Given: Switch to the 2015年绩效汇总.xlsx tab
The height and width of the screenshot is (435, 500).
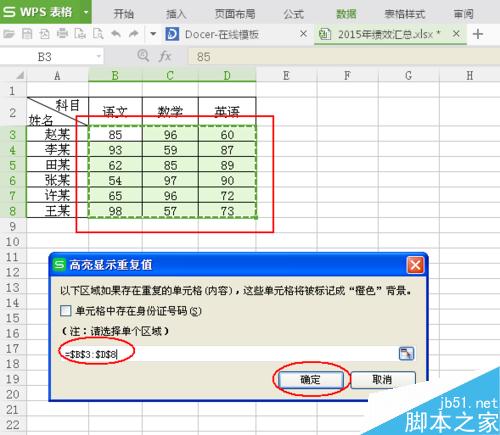Looking at the screenshot, I should coord(390,34).
